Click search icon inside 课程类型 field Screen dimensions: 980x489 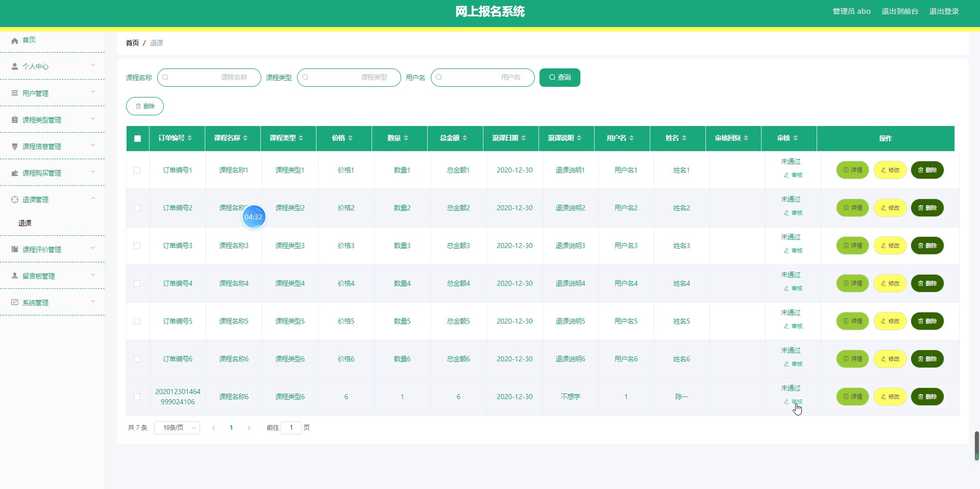305,78
